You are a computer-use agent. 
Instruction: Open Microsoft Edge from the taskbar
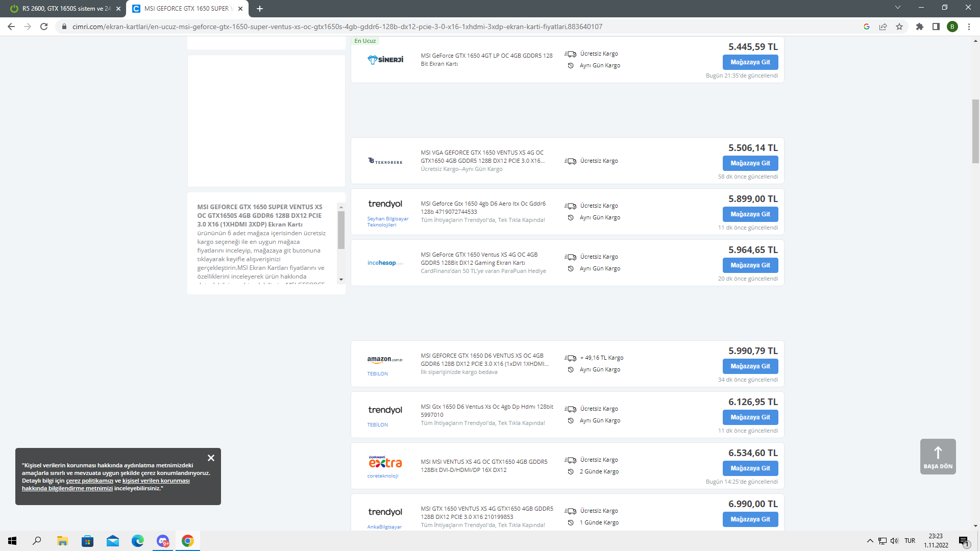pos(138,541)
